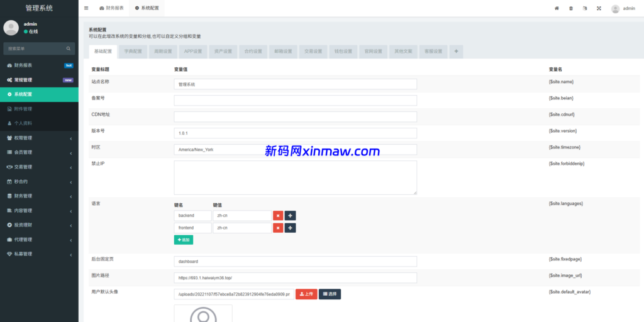The height and width of the screenshot is (322, 644).
Task: Open the admin avatar menu at top right
Action: 623,8
